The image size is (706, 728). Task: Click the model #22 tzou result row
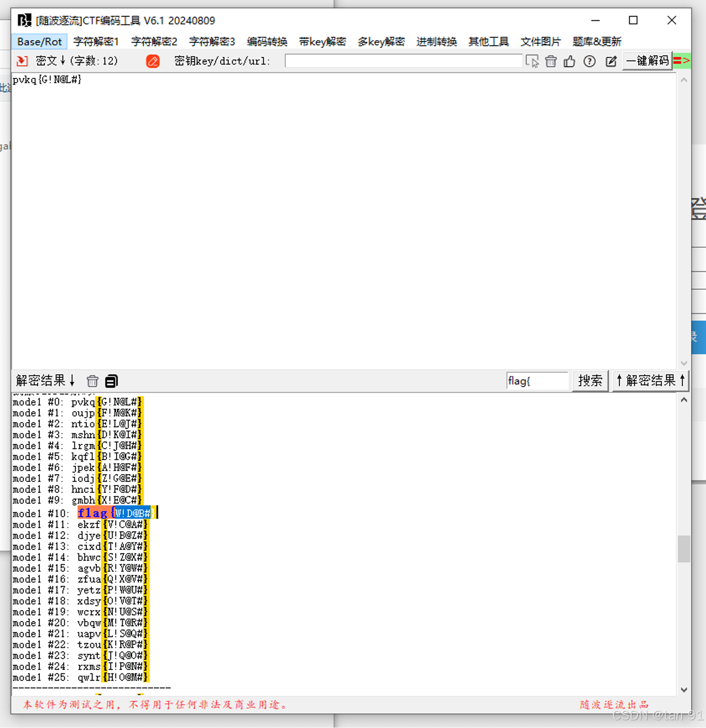[80, 644]
